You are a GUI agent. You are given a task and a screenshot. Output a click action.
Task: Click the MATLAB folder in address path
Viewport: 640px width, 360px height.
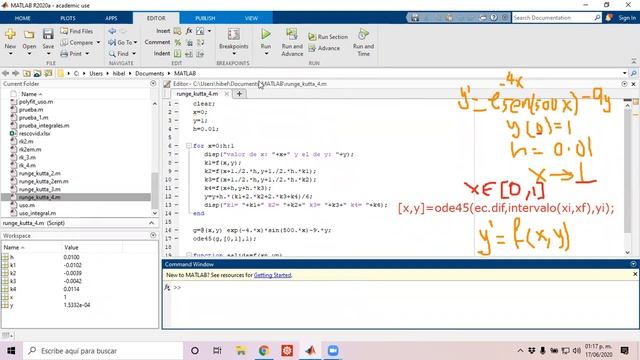point(185,73)
